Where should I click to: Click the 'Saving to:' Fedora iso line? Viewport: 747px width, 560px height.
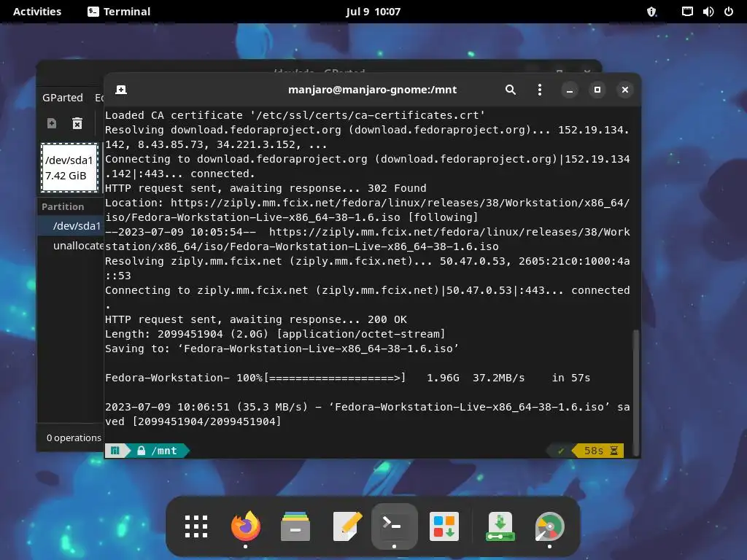pyautogui.click(x=282, y=349)
